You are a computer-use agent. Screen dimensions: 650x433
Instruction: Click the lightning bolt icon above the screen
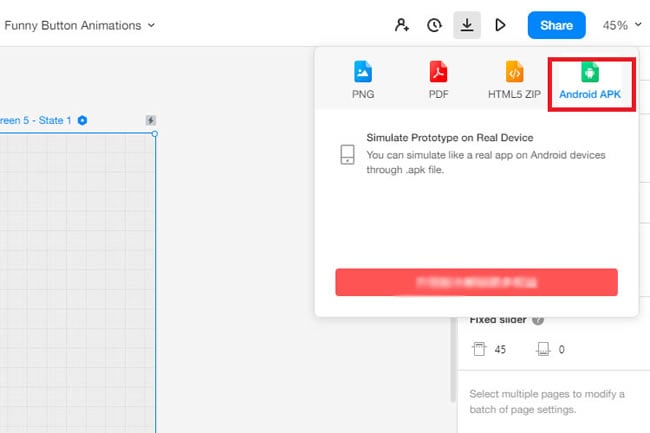click(150, 120)
